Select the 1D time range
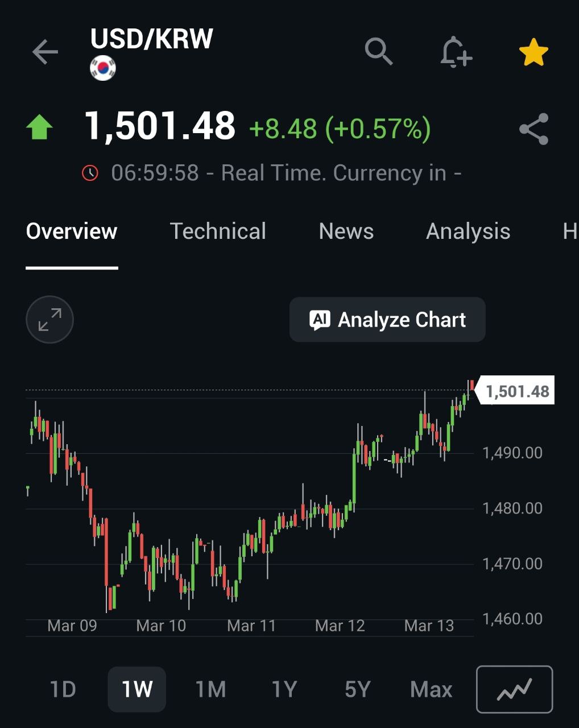 [63, 689]
